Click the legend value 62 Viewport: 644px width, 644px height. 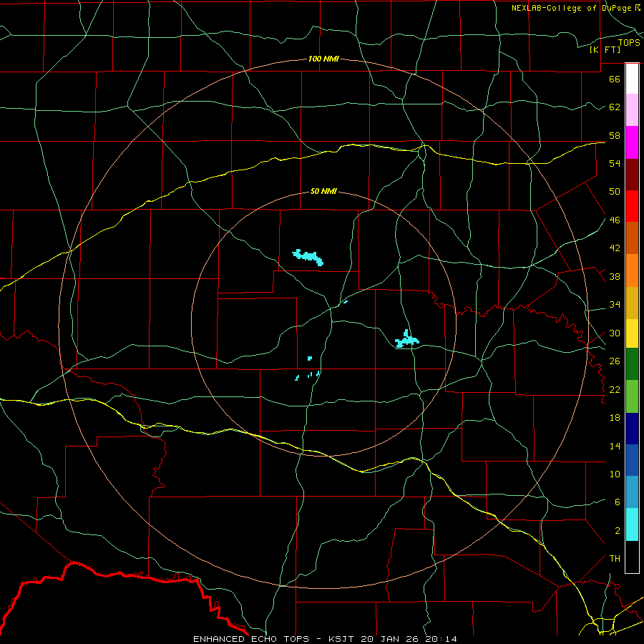pyautogui.click(x=615, y=107)
